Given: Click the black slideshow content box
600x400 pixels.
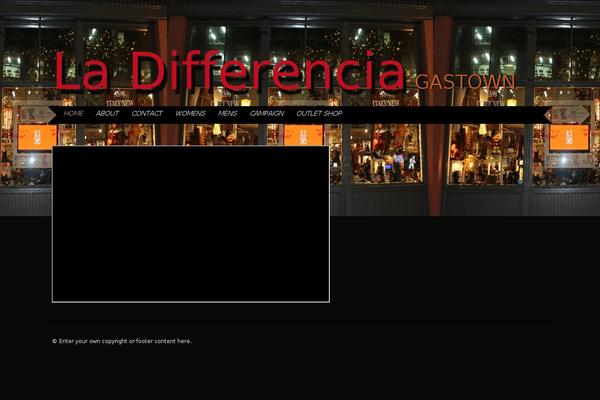Looking at the screenshot, I should tap(191, 224).
